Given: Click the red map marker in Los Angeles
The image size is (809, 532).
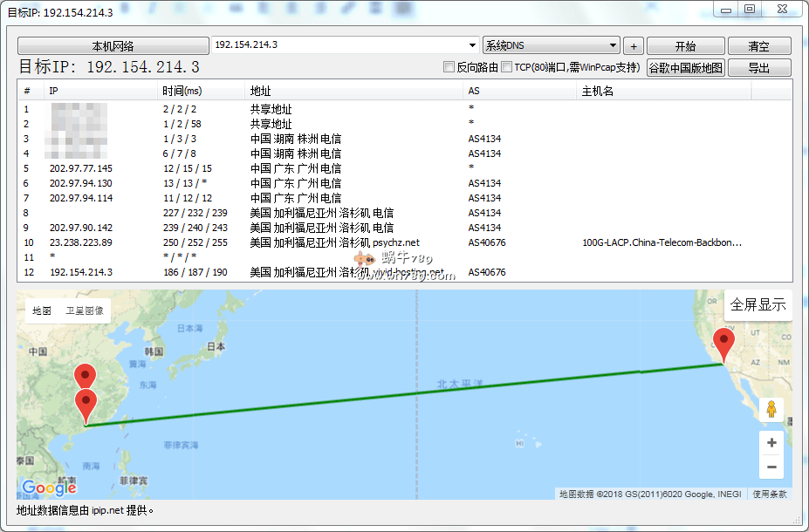Looking at the screenshot, I should click(x=723, y=343).
